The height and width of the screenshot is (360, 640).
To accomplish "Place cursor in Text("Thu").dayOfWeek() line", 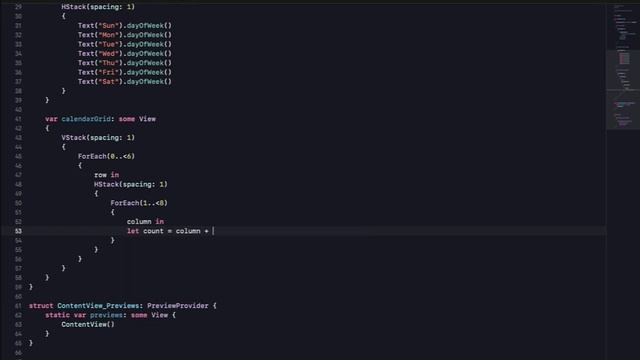I will (124, 63).
